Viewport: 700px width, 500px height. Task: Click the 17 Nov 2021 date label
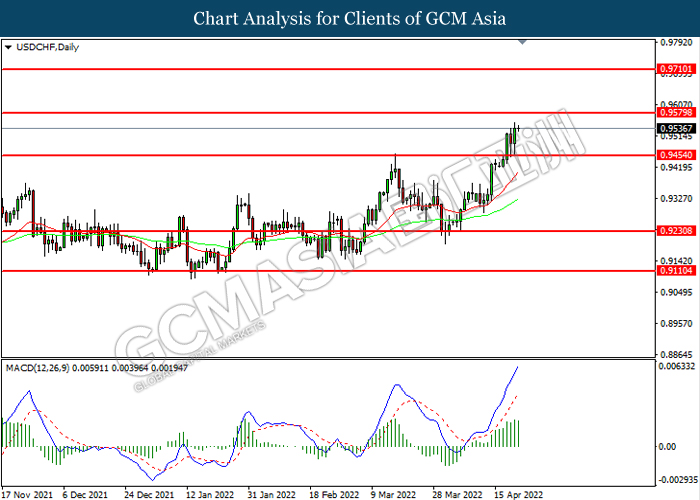pyautogui.click(x=27, y=495)
